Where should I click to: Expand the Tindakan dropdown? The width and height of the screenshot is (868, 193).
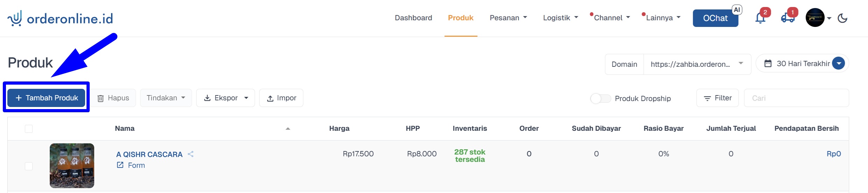[x=166, y=98]
